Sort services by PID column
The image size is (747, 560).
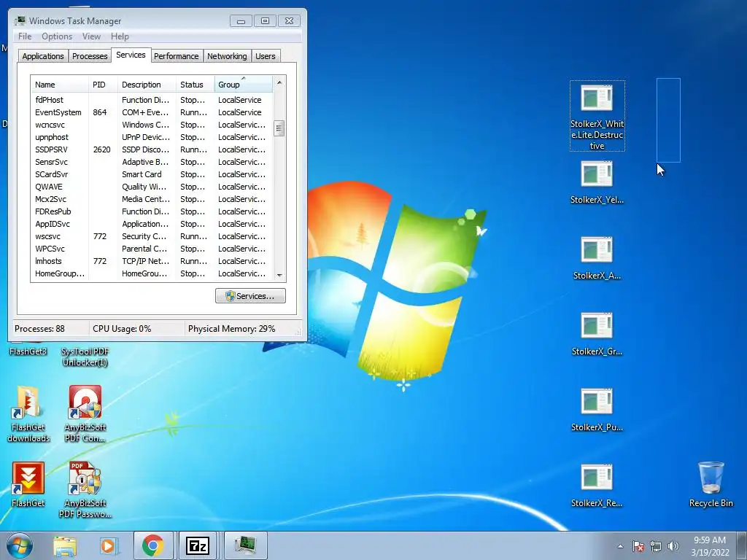pos(103,85)
